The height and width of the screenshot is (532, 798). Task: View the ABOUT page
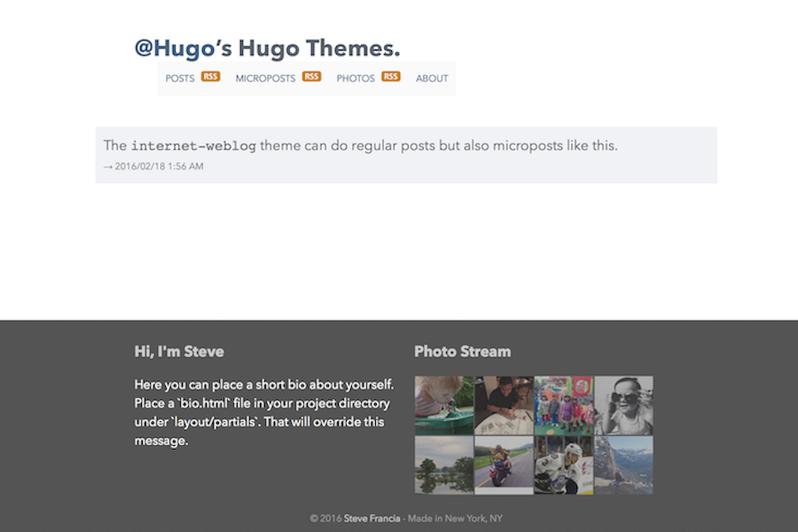tap(432, 78)
